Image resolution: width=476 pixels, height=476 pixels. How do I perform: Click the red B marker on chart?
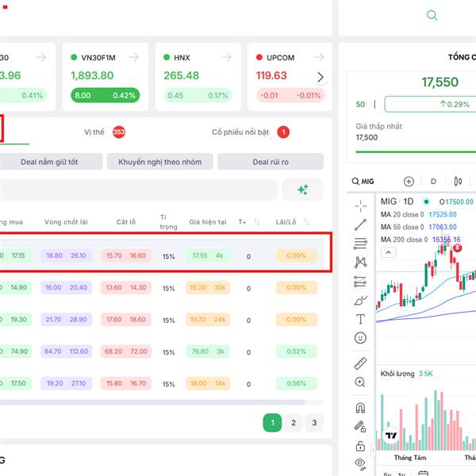[457, 248]
